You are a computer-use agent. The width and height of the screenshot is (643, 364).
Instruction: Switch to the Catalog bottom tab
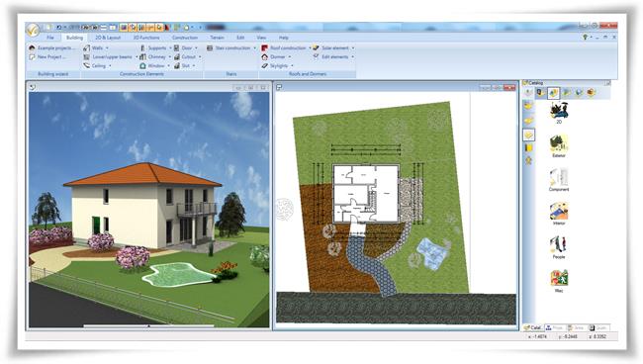(533, 327)
